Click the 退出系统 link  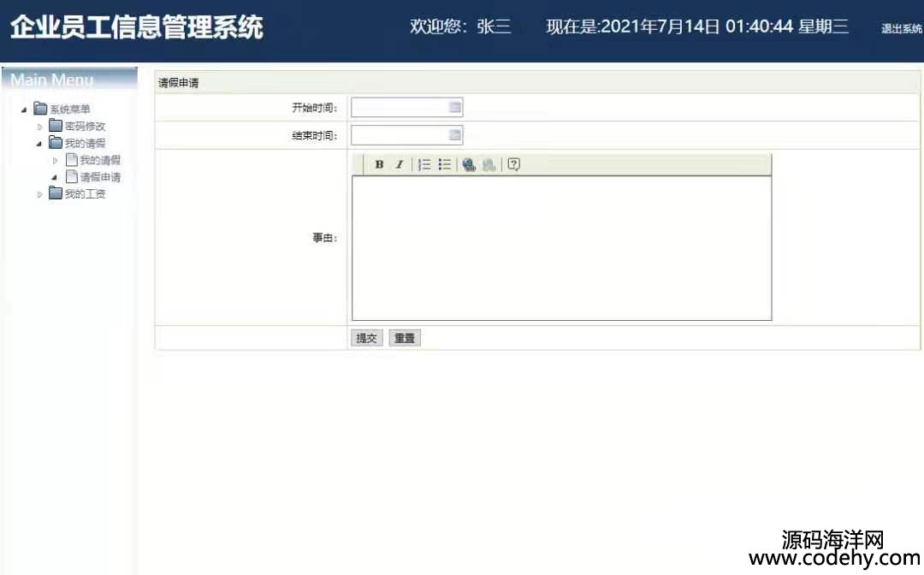point(901,29)
